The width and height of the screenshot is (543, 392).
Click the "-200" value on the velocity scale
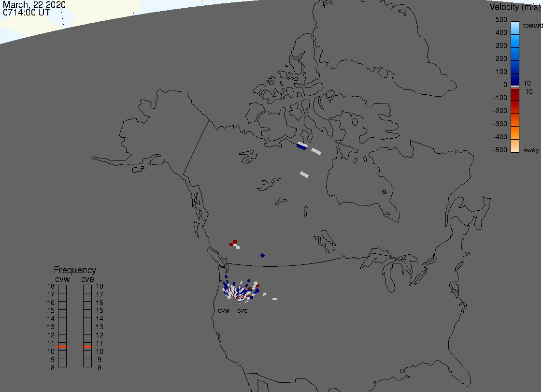point(500,111)
